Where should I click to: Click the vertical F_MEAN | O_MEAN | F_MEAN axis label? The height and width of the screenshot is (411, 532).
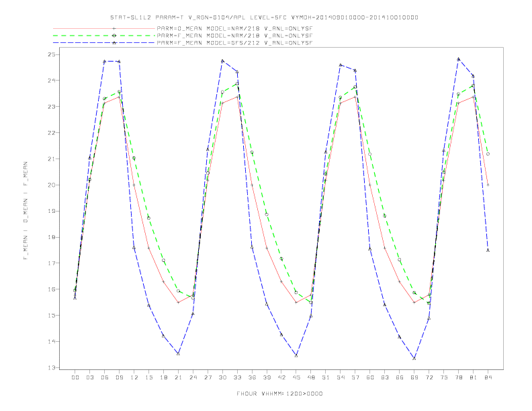26,211
